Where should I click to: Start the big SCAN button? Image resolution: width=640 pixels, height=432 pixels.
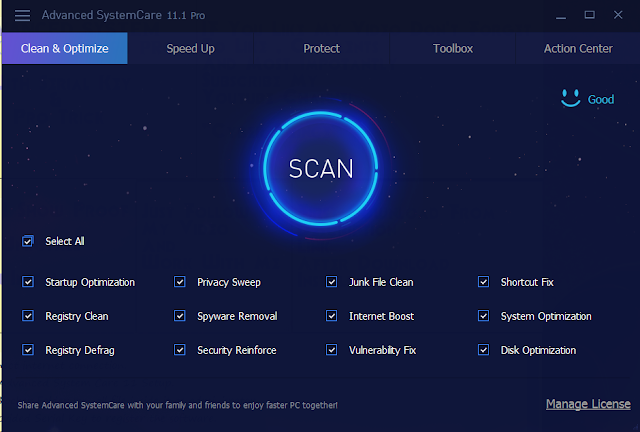pos(321,168)
